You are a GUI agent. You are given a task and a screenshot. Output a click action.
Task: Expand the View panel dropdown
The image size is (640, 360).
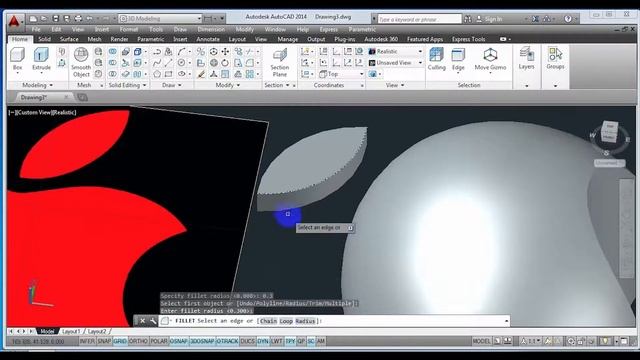click(x=395, y=85)
